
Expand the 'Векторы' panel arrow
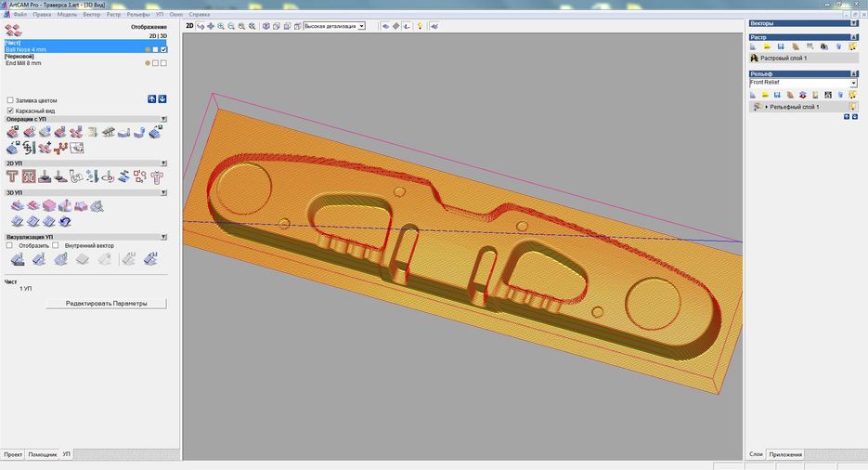[854, 23]
